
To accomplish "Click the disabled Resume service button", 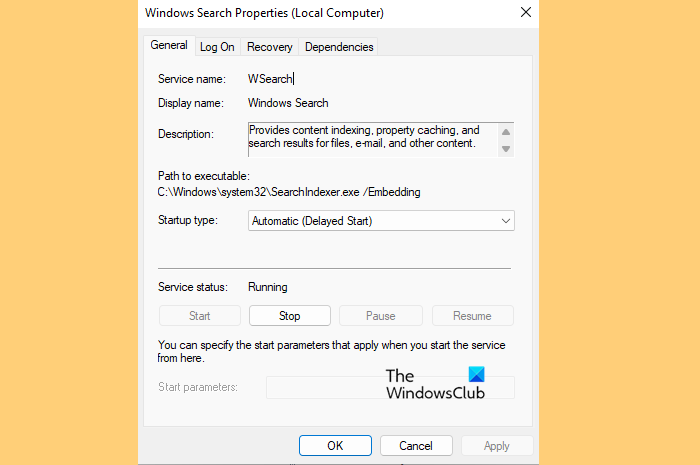I will click(472, 316).
